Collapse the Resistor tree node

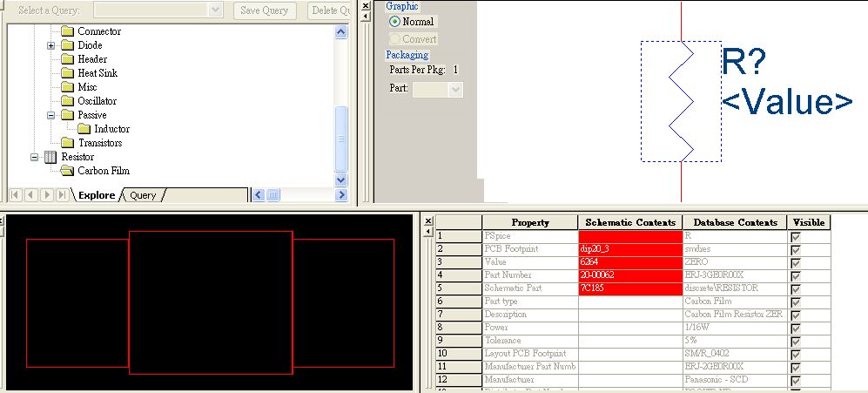(34, 157)
